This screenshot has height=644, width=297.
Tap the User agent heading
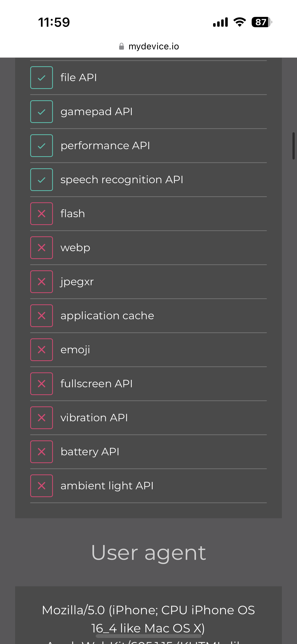(x=149, y=553)
